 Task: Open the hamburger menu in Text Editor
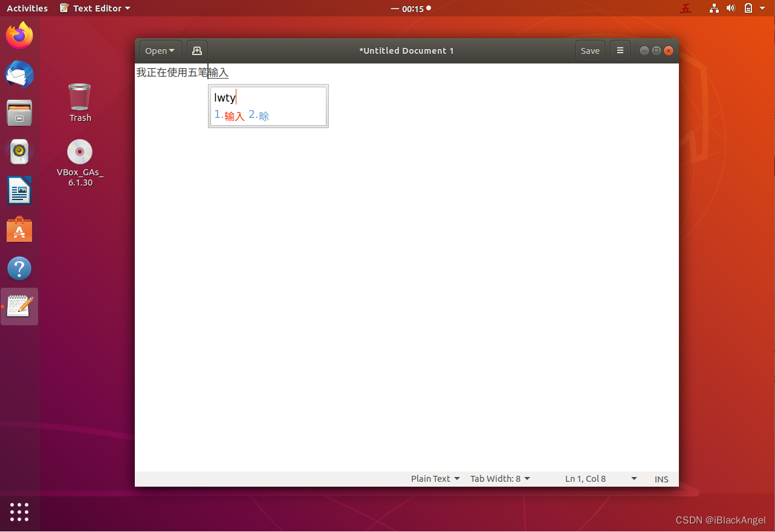(620, 50)
